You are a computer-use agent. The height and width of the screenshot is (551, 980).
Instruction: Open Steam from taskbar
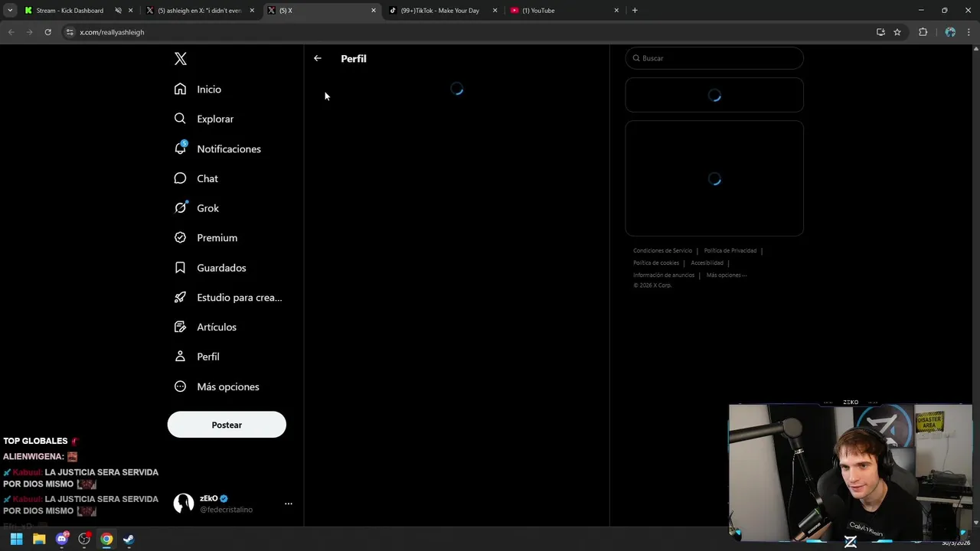coord(129,539)
